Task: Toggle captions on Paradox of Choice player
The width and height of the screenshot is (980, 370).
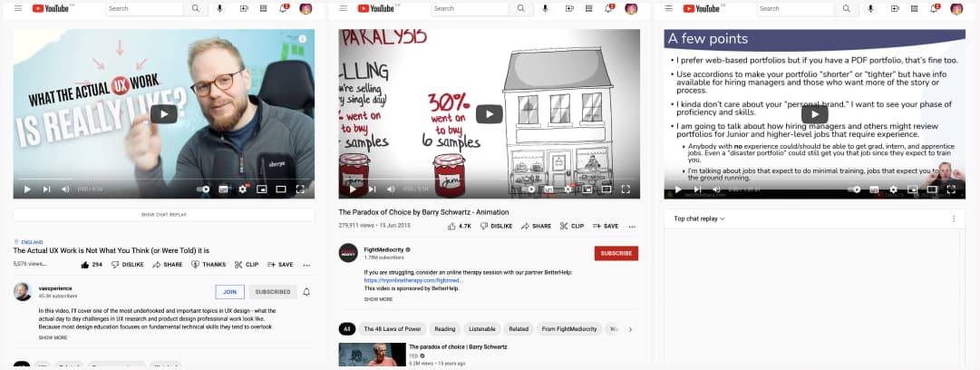Action: click(548, 189)
